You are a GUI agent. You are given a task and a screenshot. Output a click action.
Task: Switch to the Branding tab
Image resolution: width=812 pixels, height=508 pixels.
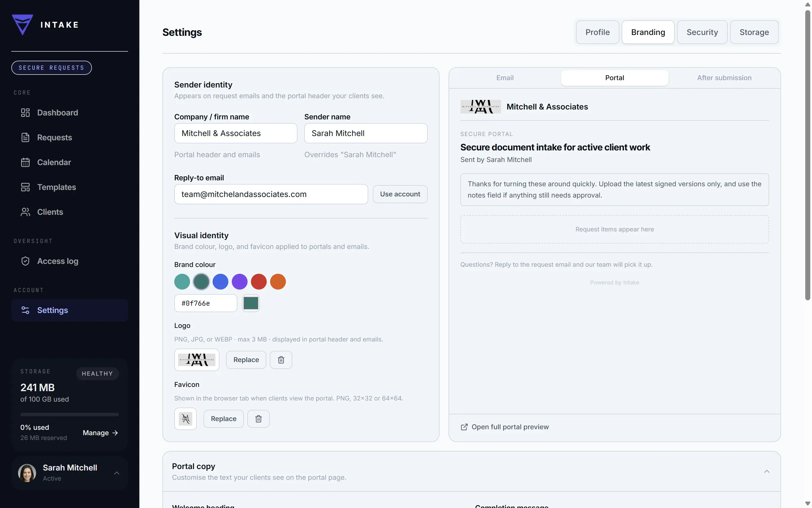pyautogui.click(x=648, y=32)
